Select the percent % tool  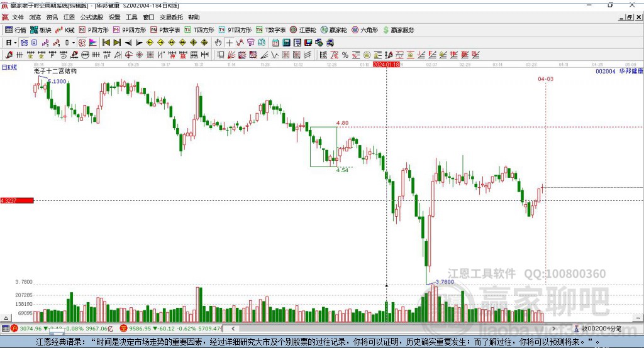point(345,55)
